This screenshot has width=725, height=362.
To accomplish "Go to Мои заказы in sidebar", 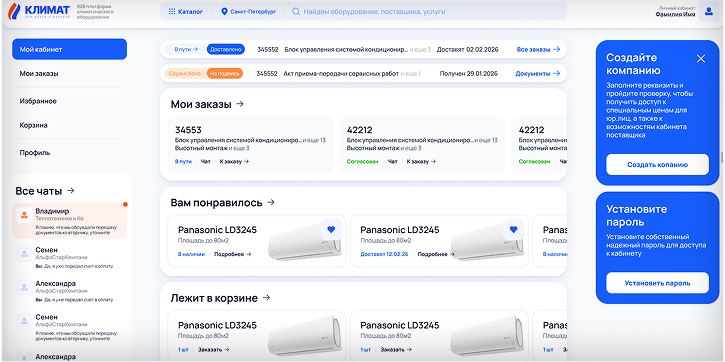I will (x=39, y=73).
